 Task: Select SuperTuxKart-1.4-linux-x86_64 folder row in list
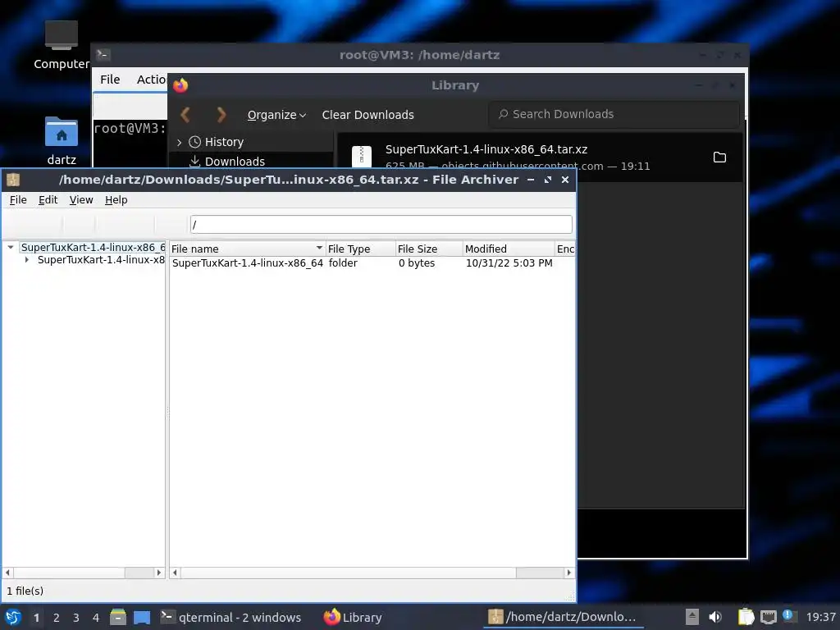click(372, 263)
